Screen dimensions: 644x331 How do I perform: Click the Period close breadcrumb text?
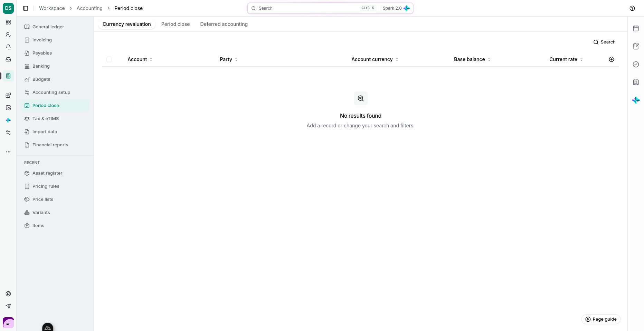pos(129,8)
